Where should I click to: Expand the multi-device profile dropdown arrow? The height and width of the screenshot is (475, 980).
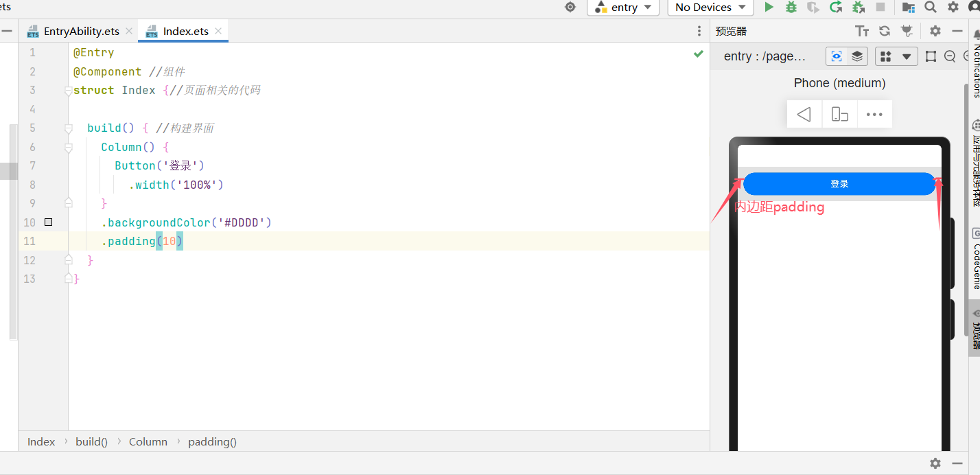point(907,56)
